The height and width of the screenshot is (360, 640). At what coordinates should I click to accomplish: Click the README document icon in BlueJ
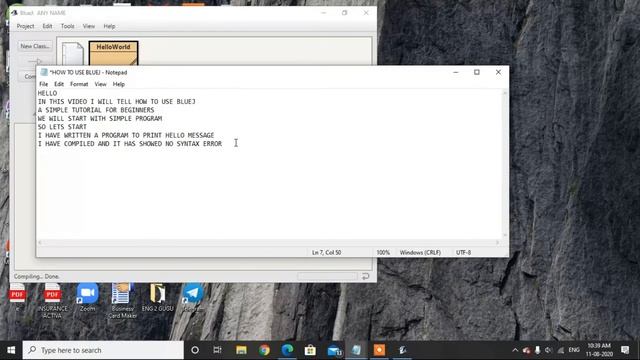(x=73, y=53)
